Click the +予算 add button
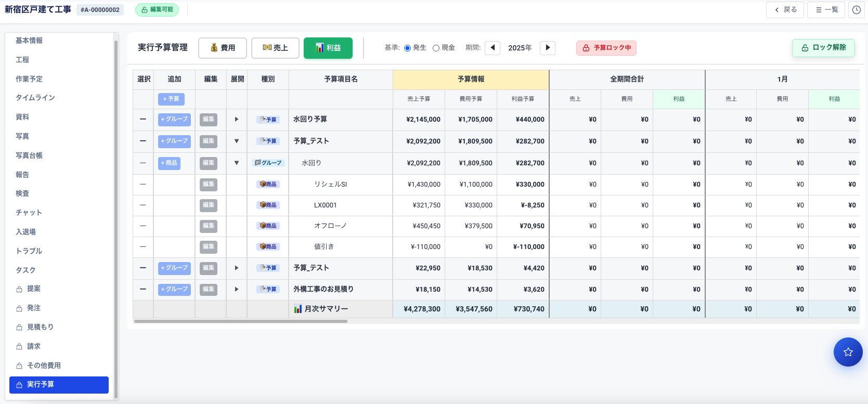Image resolution: width=868 pixels, height=404 pixels. coord(171,99)
